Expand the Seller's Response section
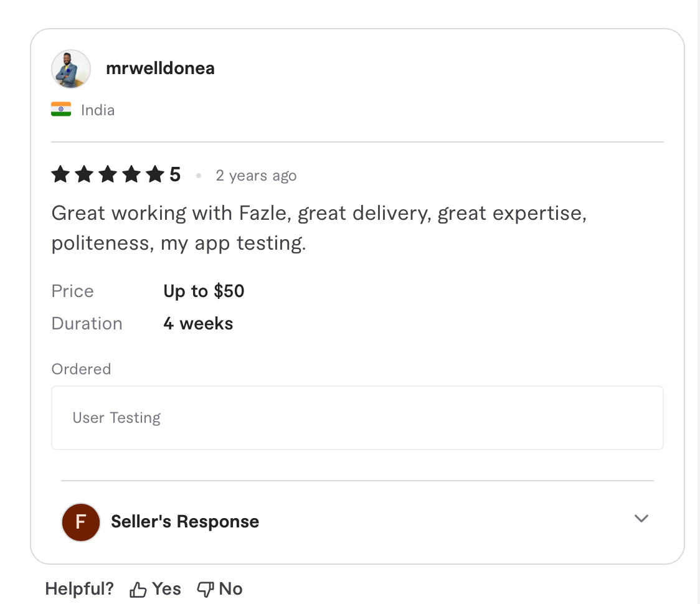700x604 pixels. pyautogui.click(x=184, y=522)
